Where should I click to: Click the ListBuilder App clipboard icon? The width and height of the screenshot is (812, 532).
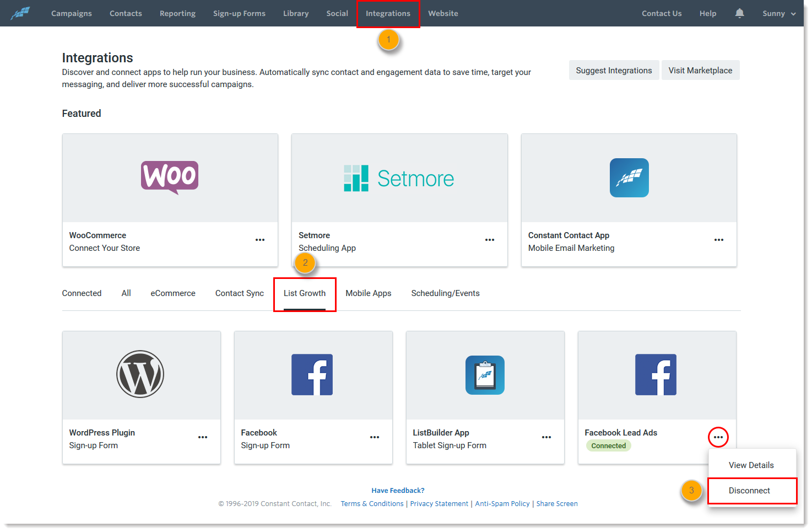[x=485, y=375]
